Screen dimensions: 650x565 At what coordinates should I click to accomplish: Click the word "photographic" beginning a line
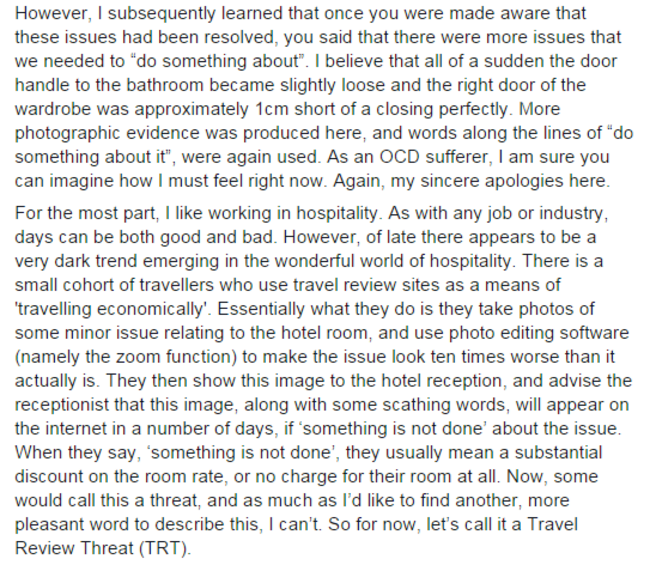point(67,133)
